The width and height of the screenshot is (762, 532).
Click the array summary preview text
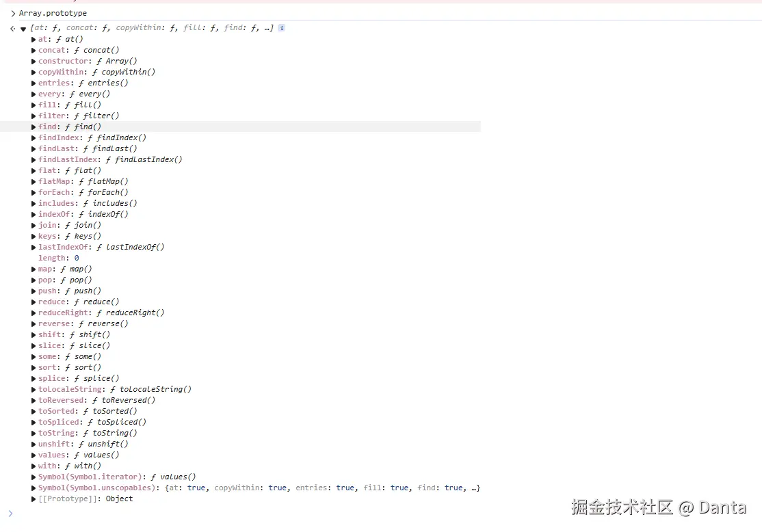pos(152,27)
